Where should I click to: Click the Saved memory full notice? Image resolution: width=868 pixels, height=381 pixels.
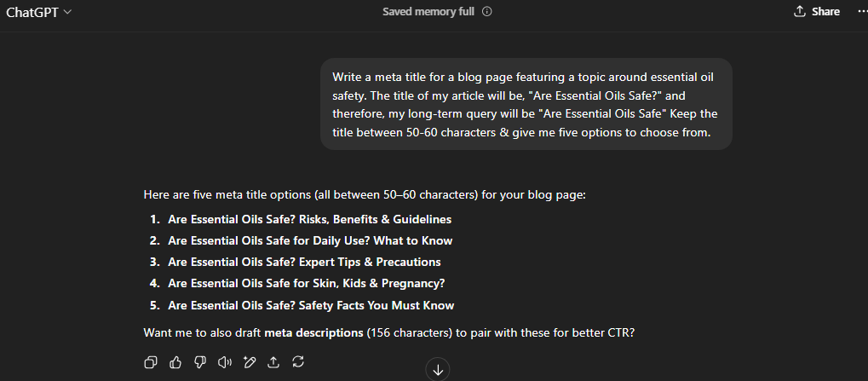[x=428, y=12]
